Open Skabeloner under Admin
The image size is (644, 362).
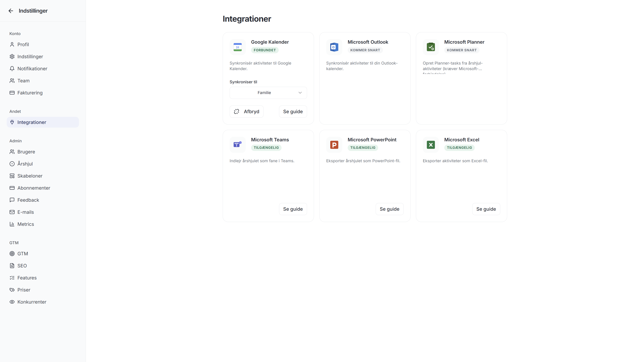pyautogui.click(x=43, y=176)
